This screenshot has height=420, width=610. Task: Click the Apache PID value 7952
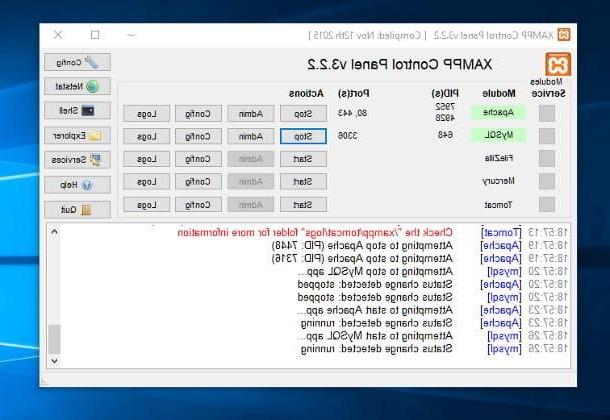445,107
